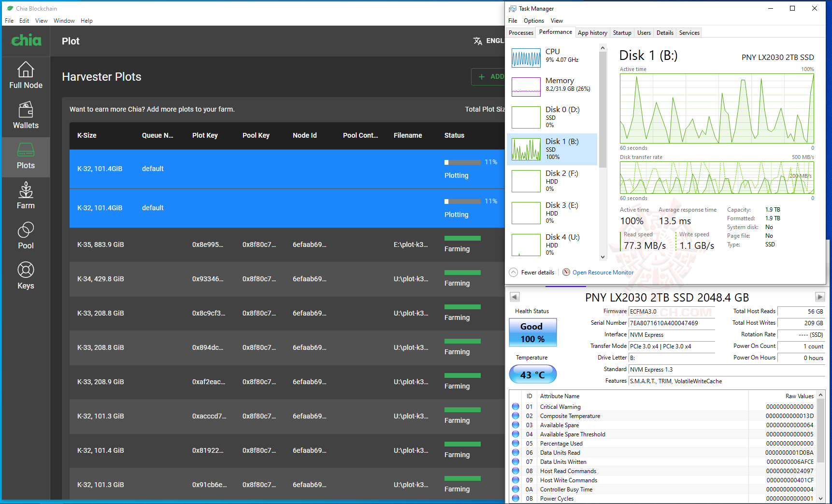The image size is (832, 504).
Task: Click the Chia logo in the sidebar
Action: (26, 40)
